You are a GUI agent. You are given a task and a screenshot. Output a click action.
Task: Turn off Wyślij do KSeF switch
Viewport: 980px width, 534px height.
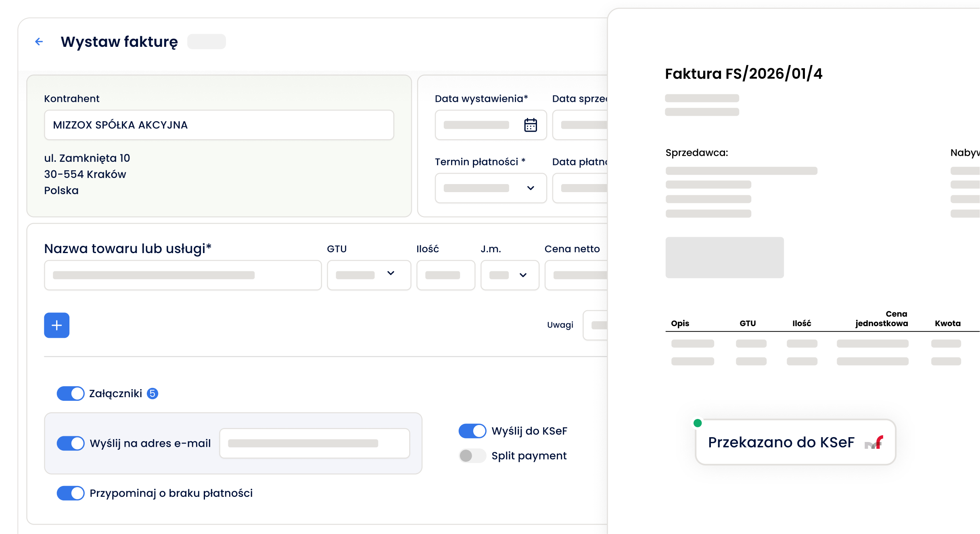472,431
